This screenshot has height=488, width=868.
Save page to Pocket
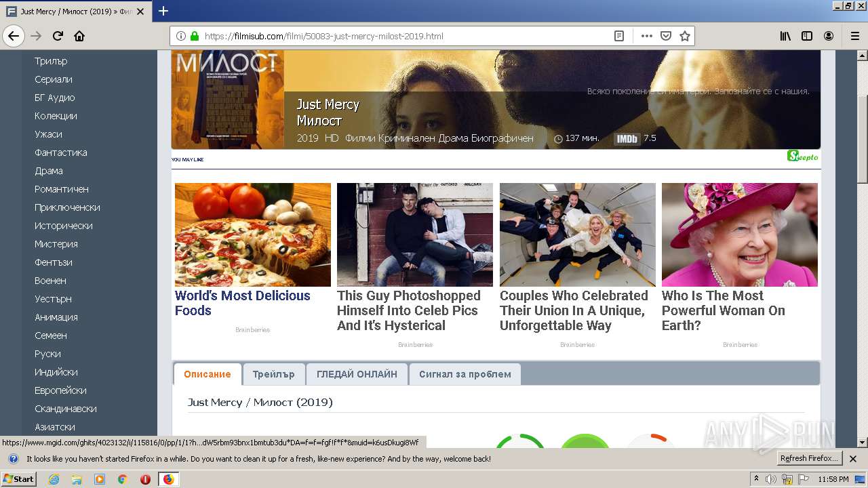point(666,36)
